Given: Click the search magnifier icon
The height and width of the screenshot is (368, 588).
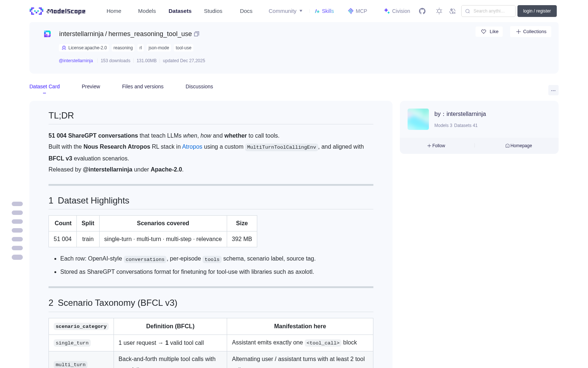Looking at the screenshot, I should 467,11.
